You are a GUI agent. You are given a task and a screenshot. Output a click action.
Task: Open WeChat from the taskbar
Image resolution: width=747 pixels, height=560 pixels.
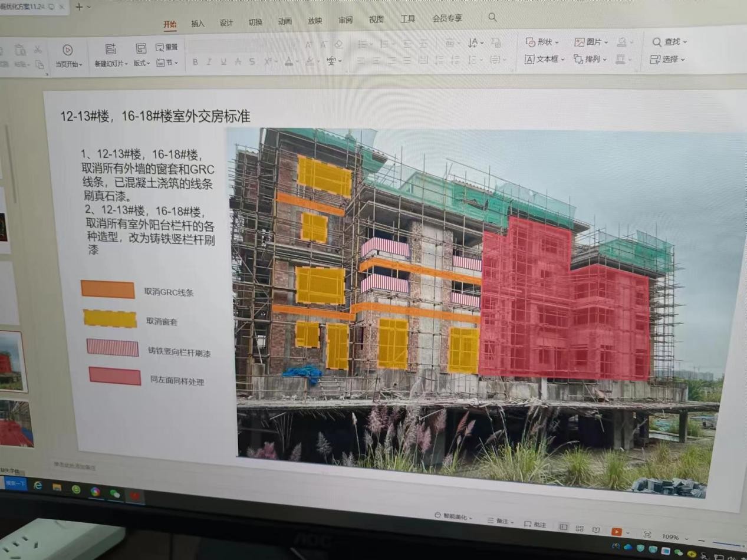tap(114, 493)
